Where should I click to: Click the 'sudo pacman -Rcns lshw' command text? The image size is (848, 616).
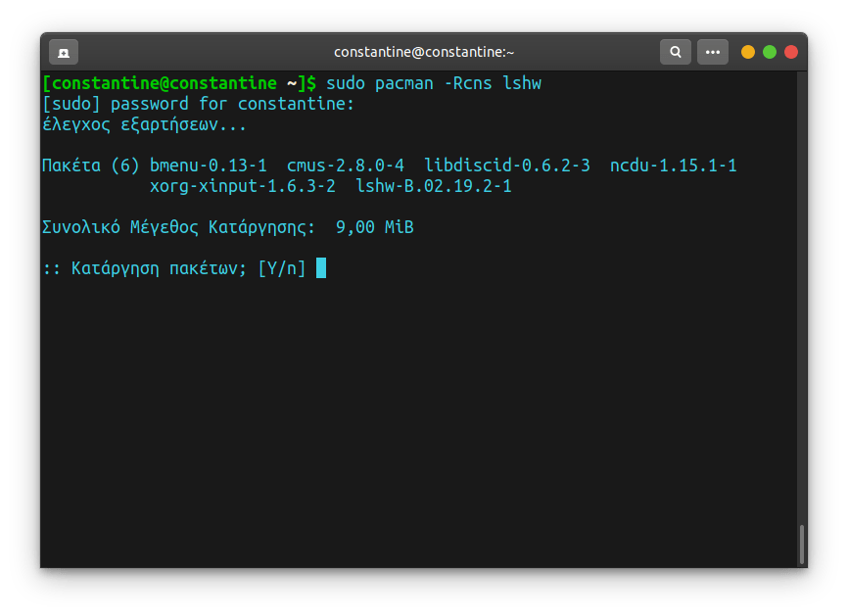pyautogui.click(x=433, y=83)
